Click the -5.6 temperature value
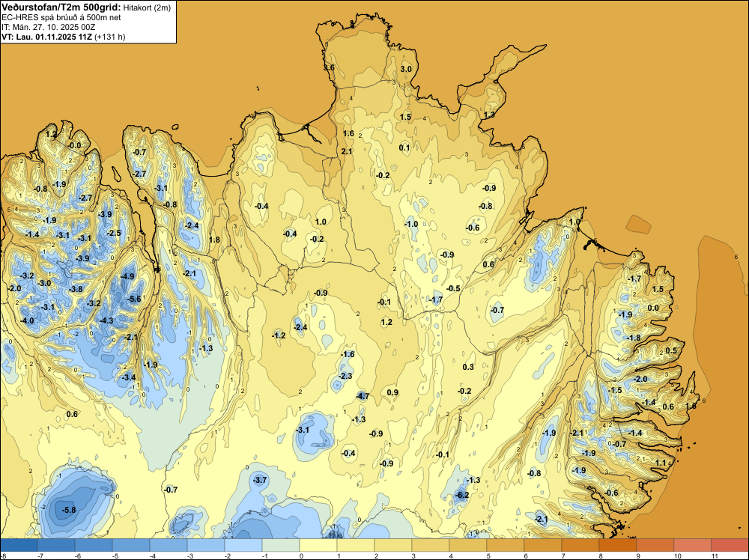 click(134, 299)
